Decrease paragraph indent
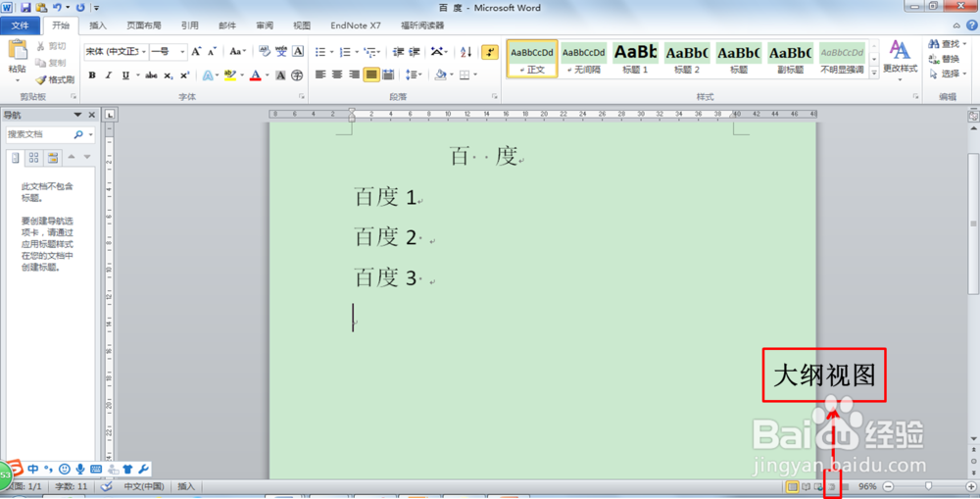 [x=398, y=52]
